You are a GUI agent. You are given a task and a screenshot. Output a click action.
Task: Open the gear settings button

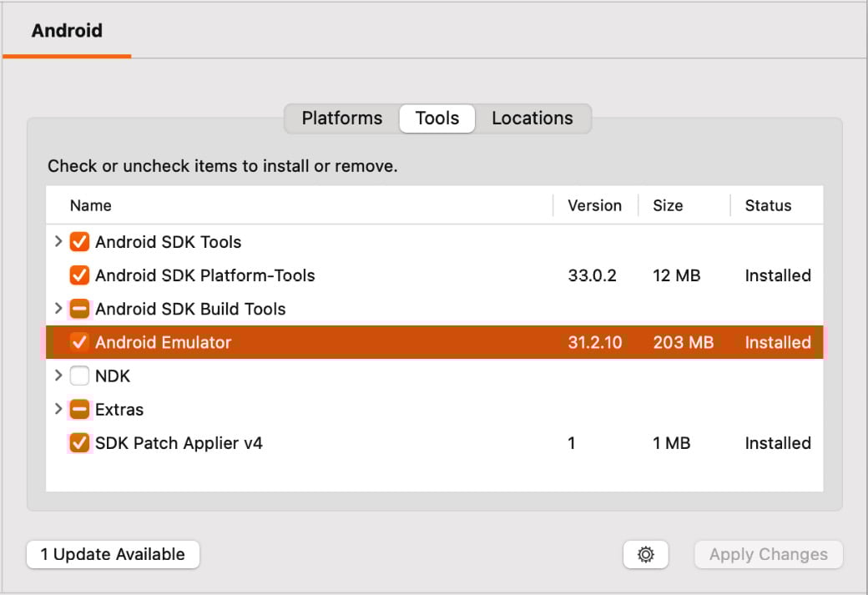[645, 554]
